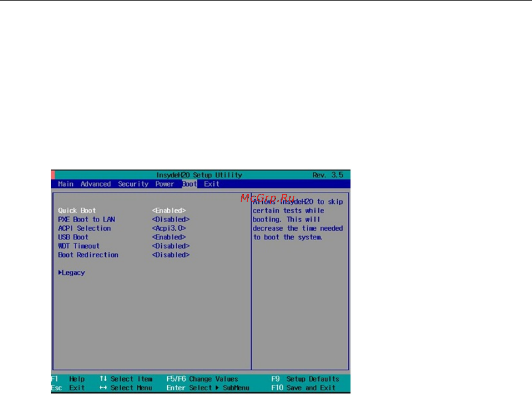Expand the Legacy submenu
Viewport: 532px width, 395px height.
pos(71,273)
